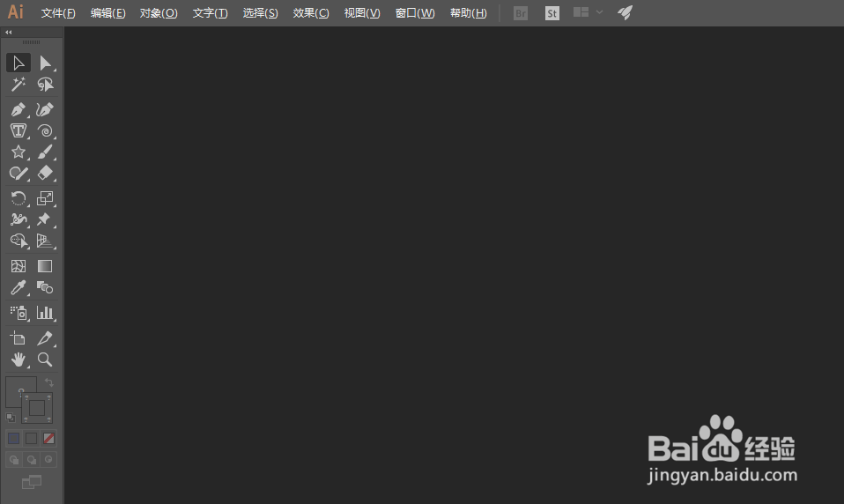Viewport: 844px width, 504px height.
Task: Expand the arrange documents dropdown arrow
Action: (599, 11)
